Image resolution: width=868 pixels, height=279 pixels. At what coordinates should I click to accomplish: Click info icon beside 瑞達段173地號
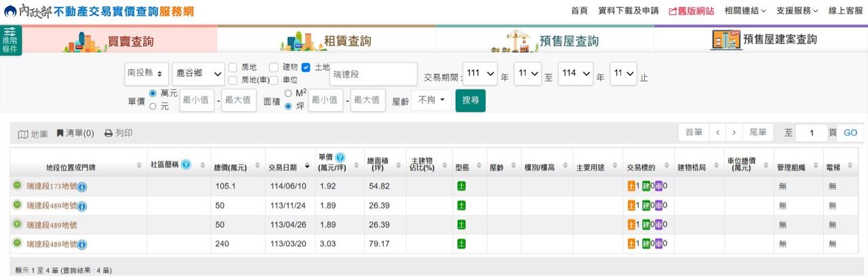pos(82,187)
